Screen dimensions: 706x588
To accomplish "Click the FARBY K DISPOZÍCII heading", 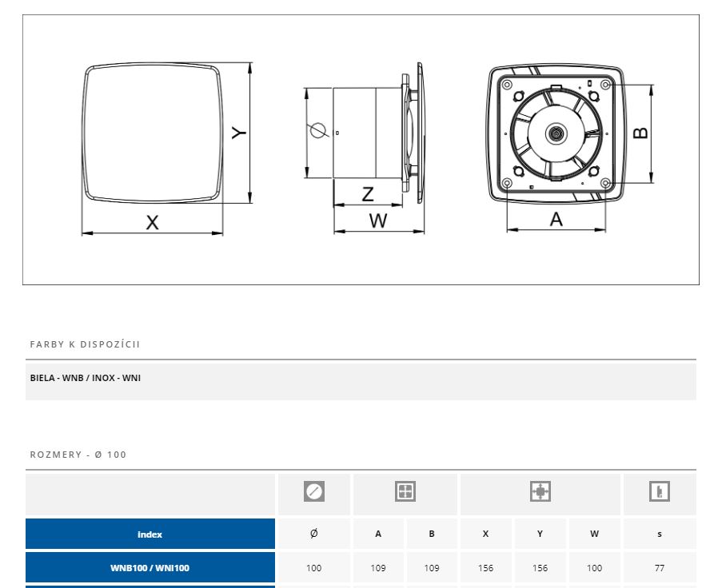I will pos(85,344).
